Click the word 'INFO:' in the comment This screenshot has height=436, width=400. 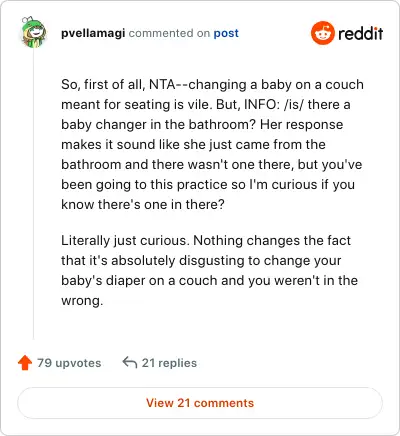(262, 104)
